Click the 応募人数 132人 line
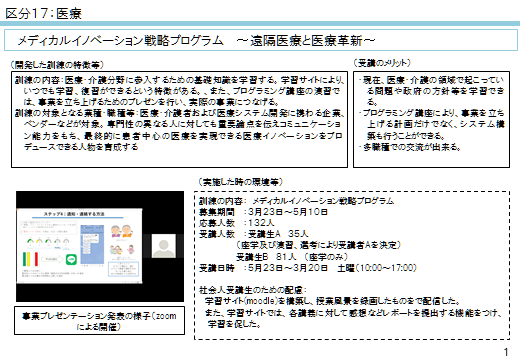 [x=237, y=223]
